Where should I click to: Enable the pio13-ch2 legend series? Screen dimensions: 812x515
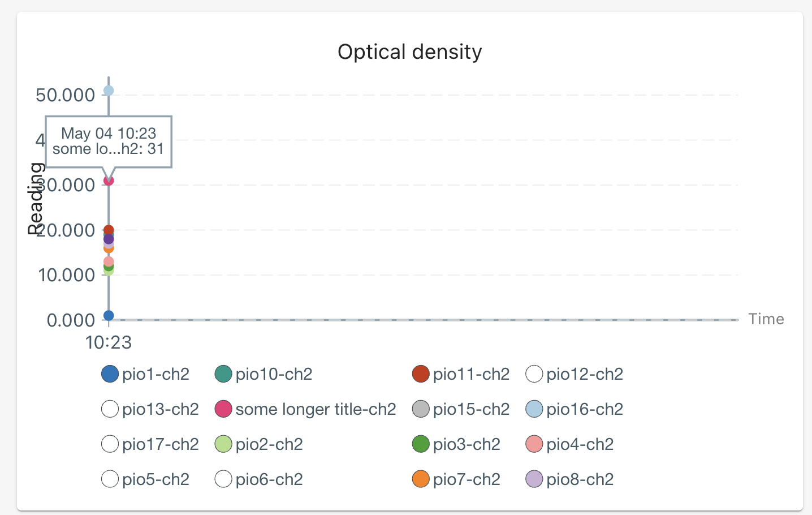click(x=110, y=409)
